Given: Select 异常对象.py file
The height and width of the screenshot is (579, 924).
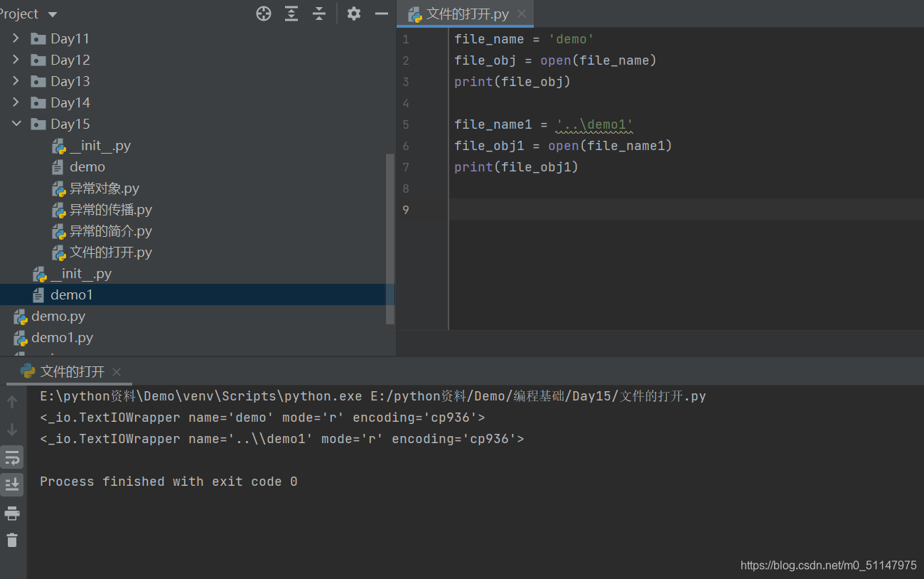Looking at the screenshot, I should click(x=104, y=188).
